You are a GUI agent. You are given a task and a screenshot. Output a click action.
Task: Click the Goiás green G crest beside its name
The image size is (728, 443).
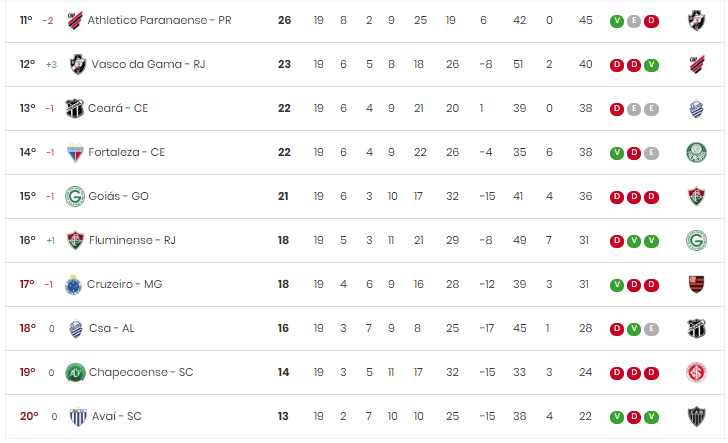point(75,196)
